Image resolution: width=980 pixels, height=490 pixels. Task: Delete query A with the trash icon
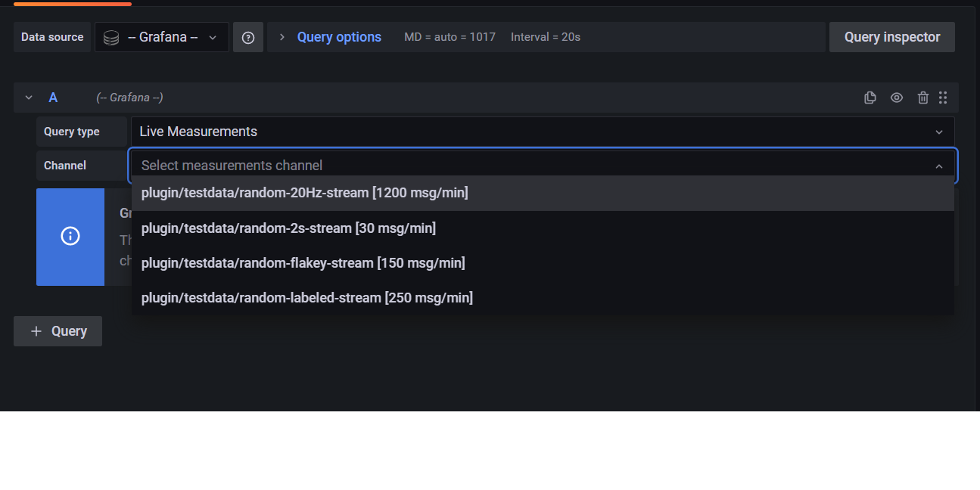tap(923, 98)
